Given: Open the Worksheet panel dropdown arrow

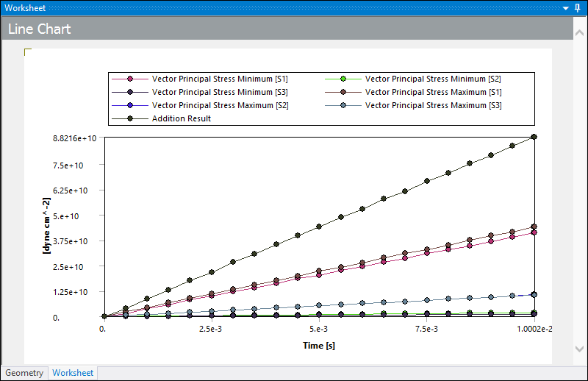Looking at the screenshot, I should (x=566, y=8).
